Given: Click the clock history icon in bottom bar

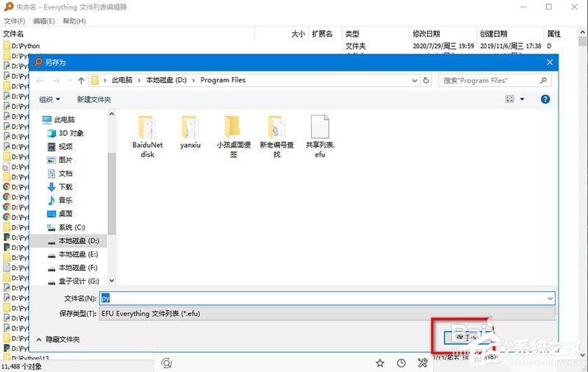Looking at the screenshot, I should (401, 363).
